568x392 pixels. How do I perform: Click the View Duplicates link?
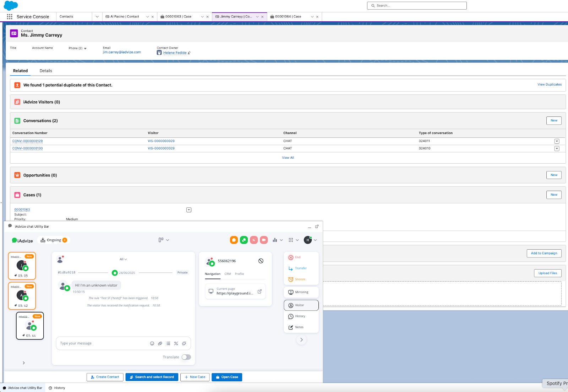(550, 85)
